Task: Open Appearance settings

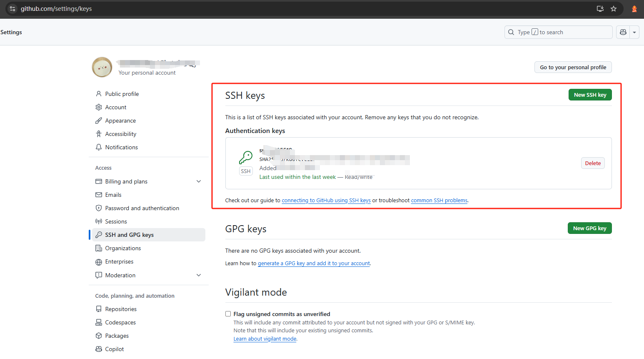Action: coord(120,121)
